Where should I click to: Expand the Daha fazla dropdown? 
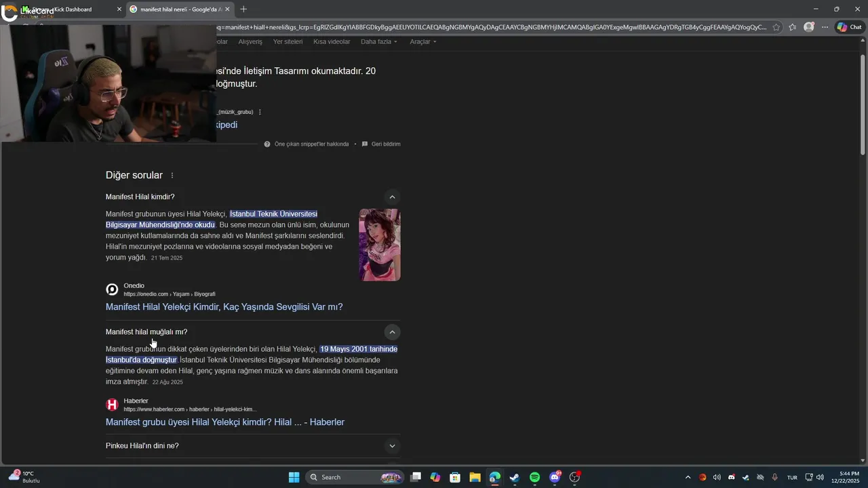(379, 41)
